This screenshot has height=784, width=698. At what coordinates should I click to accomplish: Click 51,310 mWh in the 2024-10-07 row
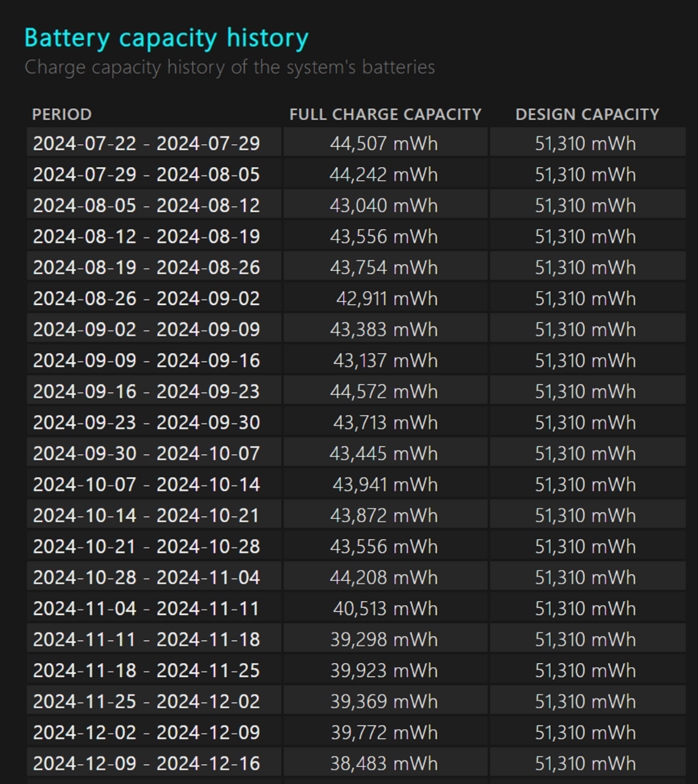pos(585,485)
